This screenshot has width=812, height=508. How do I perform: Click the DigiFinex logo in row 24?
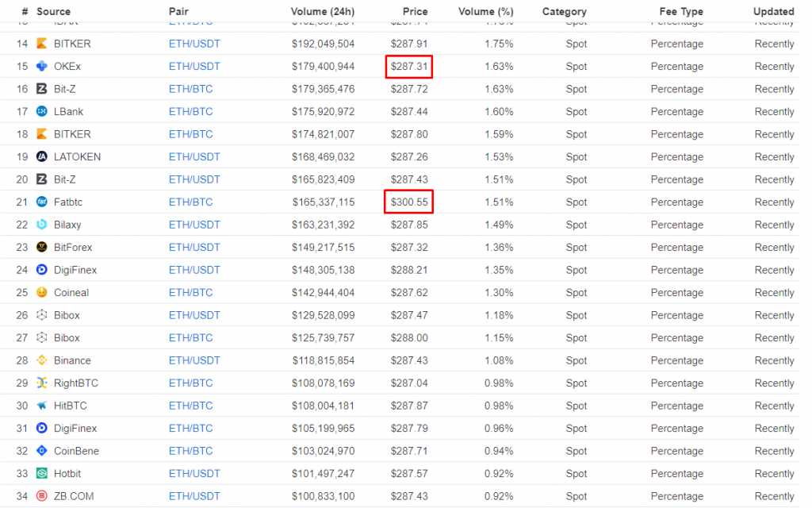click(42, 270)
